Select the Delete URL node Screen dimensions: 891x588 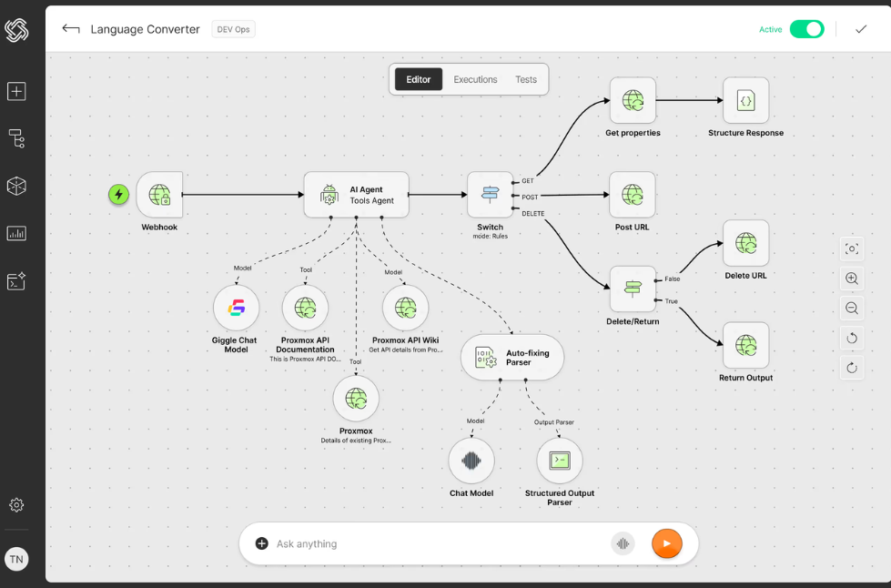pos(745,243)
